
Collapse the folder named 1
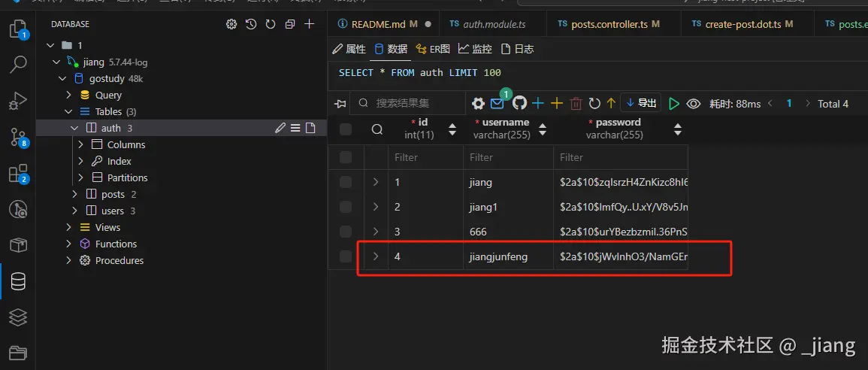click(51, 45)
